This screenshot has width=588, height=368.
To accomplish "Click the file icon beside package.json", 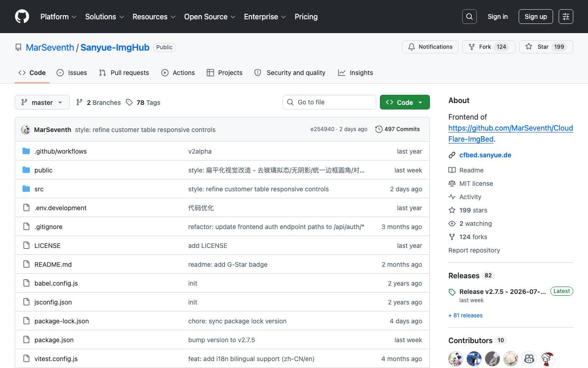I will [26, 340].
